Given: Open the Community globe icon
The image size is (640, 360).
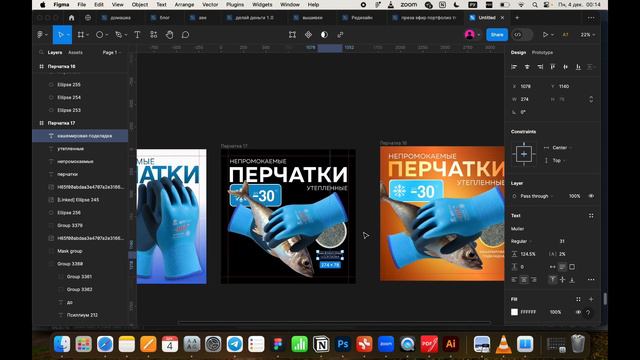Looking at the screenshot, I should 88,18.
